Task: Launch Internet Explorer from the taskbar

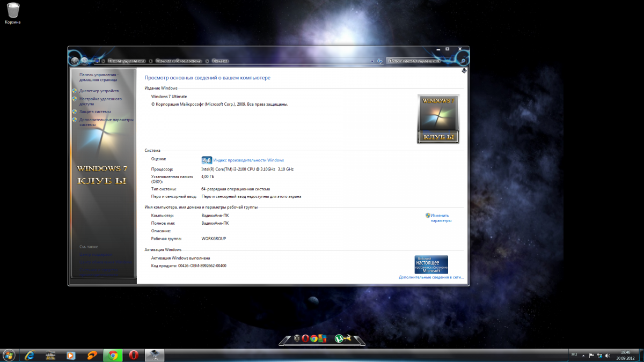Action: coord(30,355)
